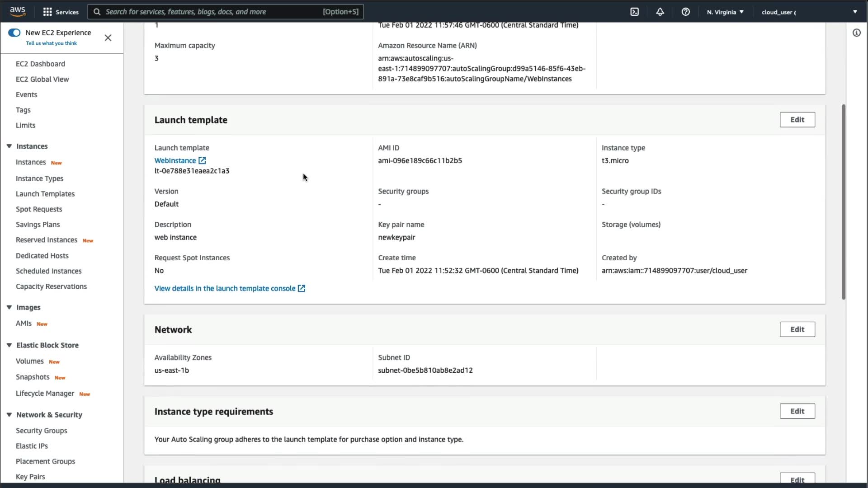Open the N. Virginia region dropdown
868x488 pixels.
click(x=725, y=12)
